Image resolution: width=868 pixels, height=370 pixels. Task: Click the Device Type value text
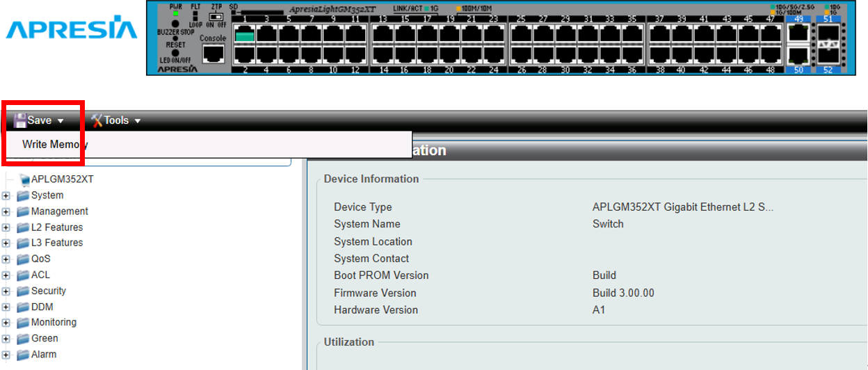(683, 207)
